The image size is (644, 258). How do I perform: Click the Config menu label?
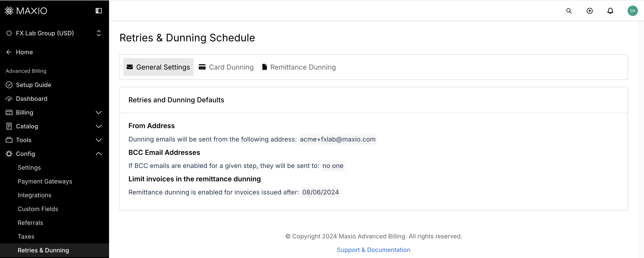(25, 154)
